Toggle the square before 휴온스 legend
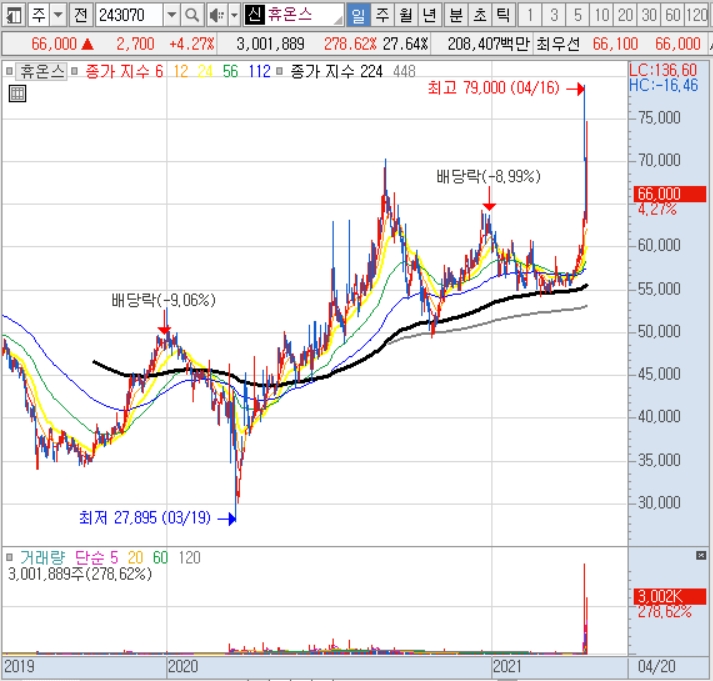The width and height of the screenshot is (713, 681). [x=9, y=71]
